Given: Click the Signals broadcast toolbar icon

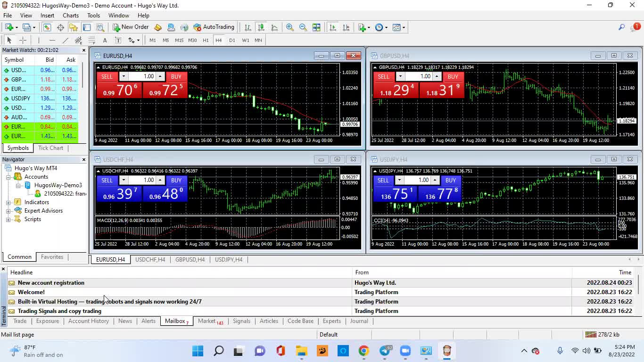Looking at the screenshot, I should pos(184,27).
